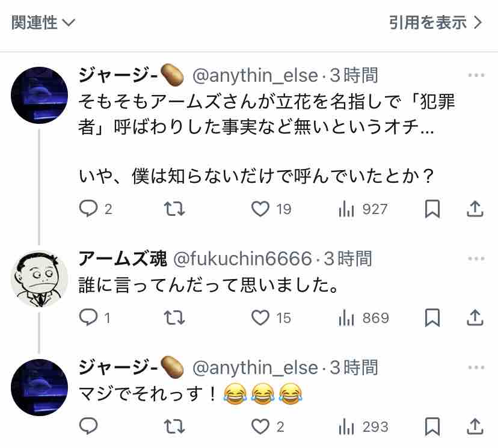The height and width of the screenshot is (448, 498).
Task: Open ジャージー avatar on last tweet
Action: [x=39, y=387]
